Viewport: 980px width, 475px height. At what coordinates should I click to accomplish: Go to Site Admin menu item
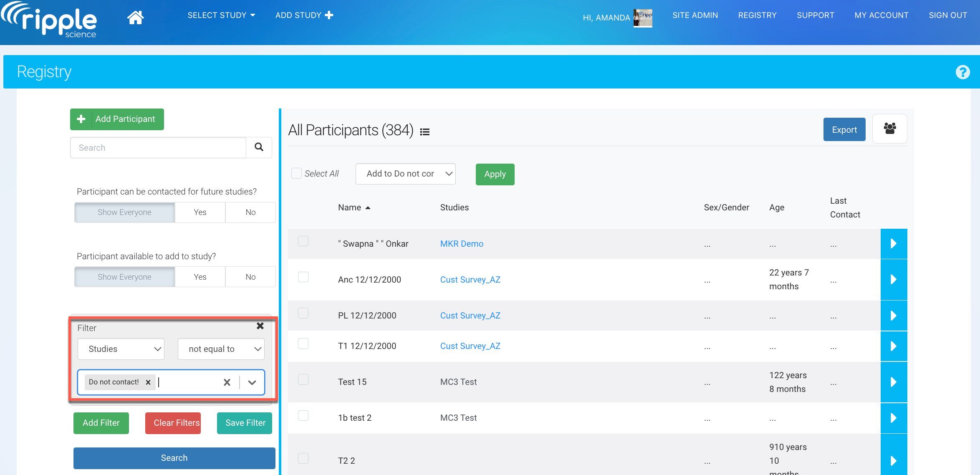point(695,15)
